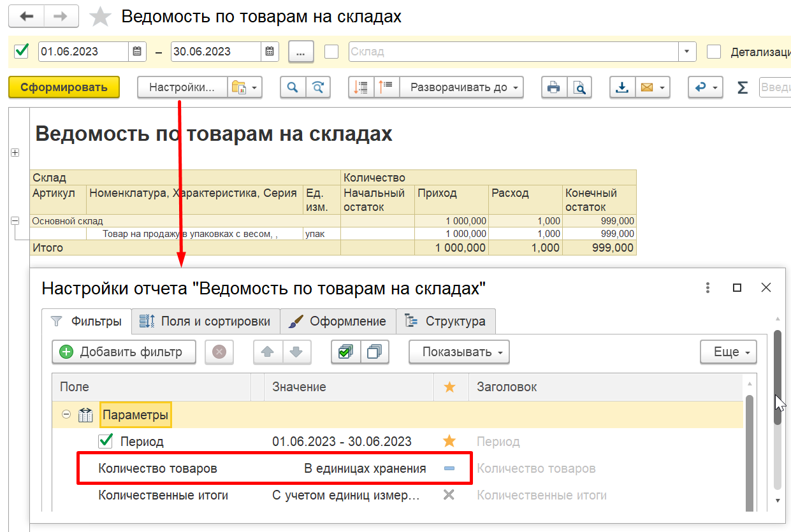
Task: Generate report with Сформировать button
Action: (x=64, y=87)
